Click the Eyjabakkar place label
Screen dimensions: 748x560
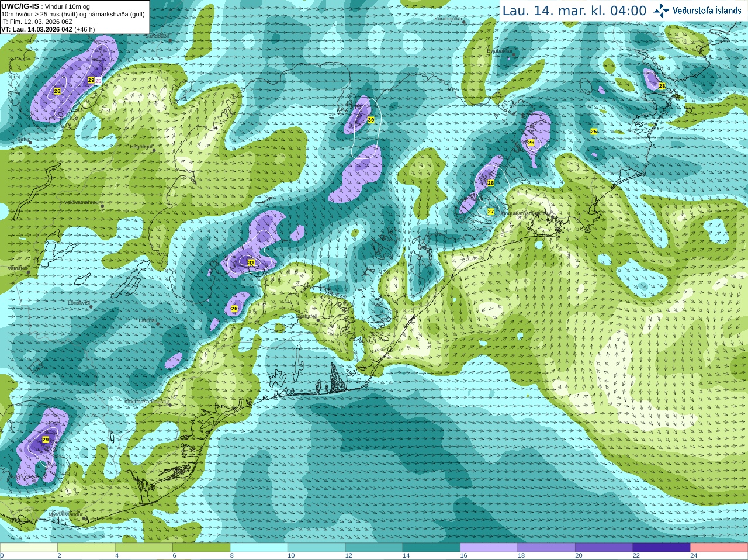click(500, 51)
